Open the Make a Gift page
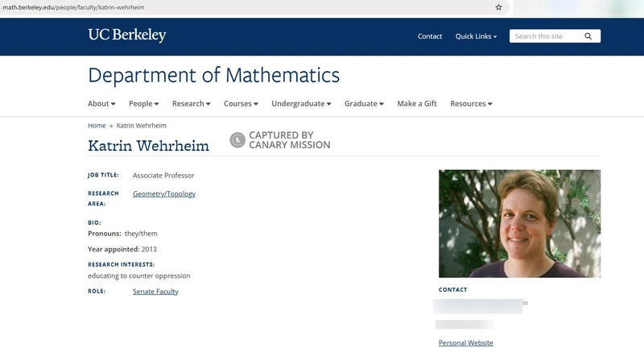644x361 pixels. [417, 104]
